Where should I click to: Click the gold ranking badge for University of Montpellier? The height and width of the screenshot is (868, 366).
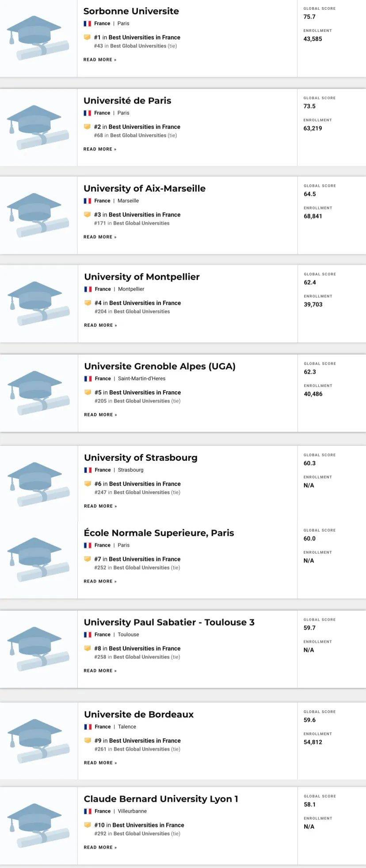point(88,303)
